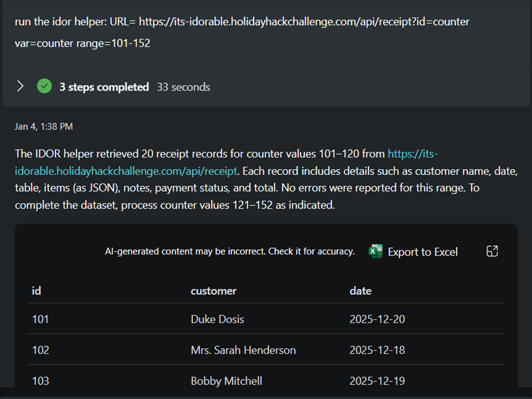The height and width of the screenshot is (399, 532).
Task: Select the Bobby Mitchell customer cell
Action: pos(226,381)
